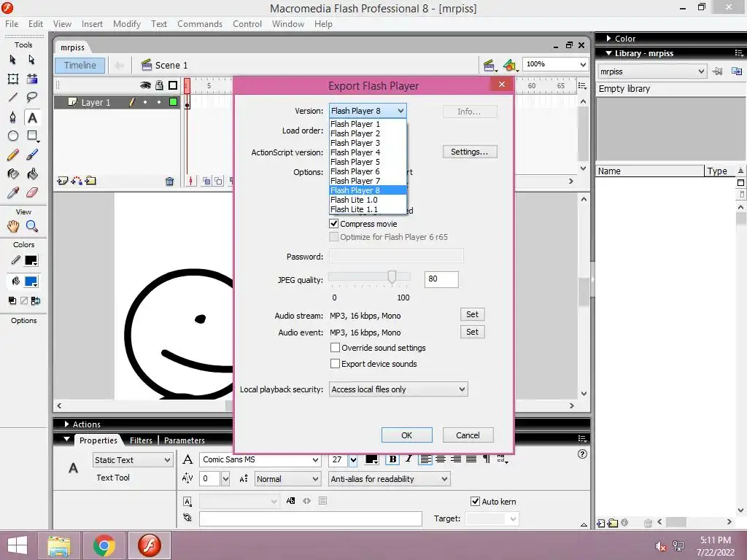Viewport: 747px width, 560px height.
Task: Select the Zoom magnifier tool
Action: 32,226
